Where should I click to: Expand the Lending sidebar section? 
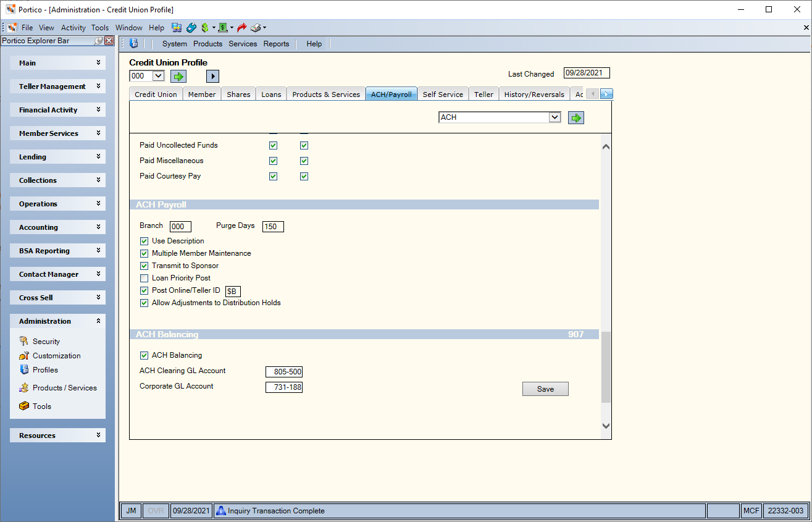pos(57,157)
